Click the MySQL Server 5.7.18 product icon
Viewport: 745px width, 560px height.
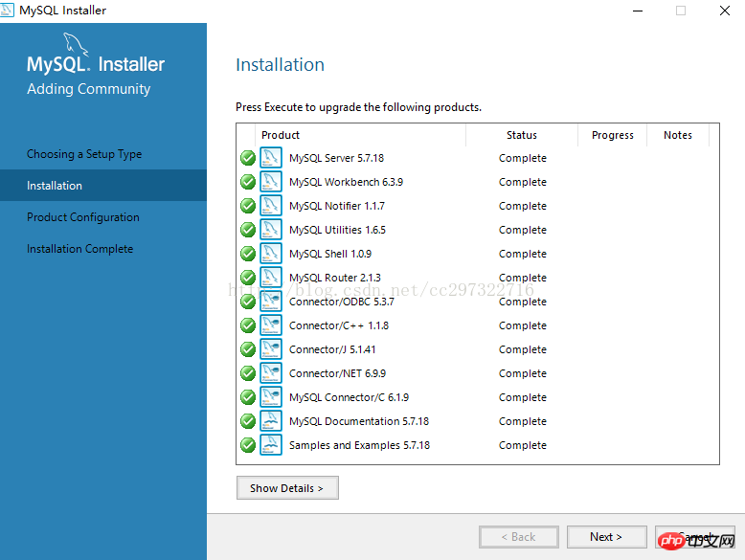[271, 158]
